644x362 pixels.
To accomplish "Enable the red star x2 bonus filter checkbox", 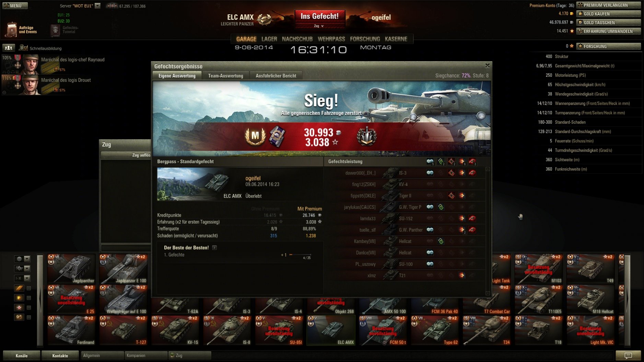I will (29, 307).
